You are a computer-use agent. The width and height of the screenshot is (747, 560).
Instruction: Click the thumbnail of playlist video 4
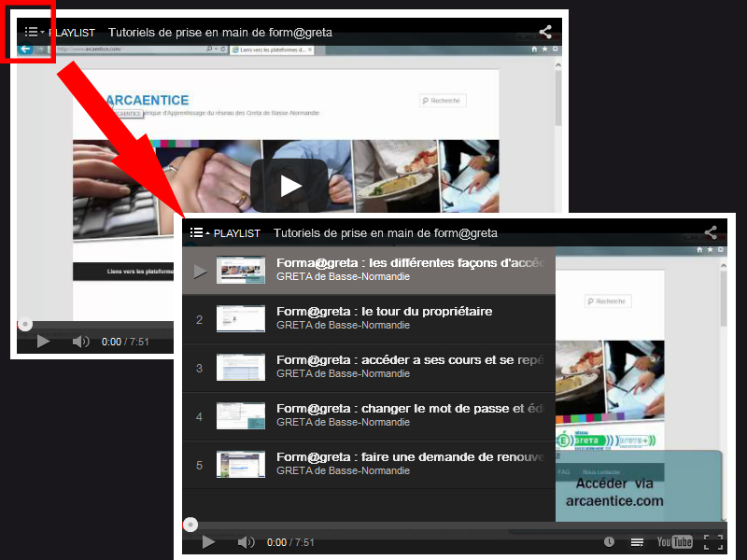tap(241, 415)
